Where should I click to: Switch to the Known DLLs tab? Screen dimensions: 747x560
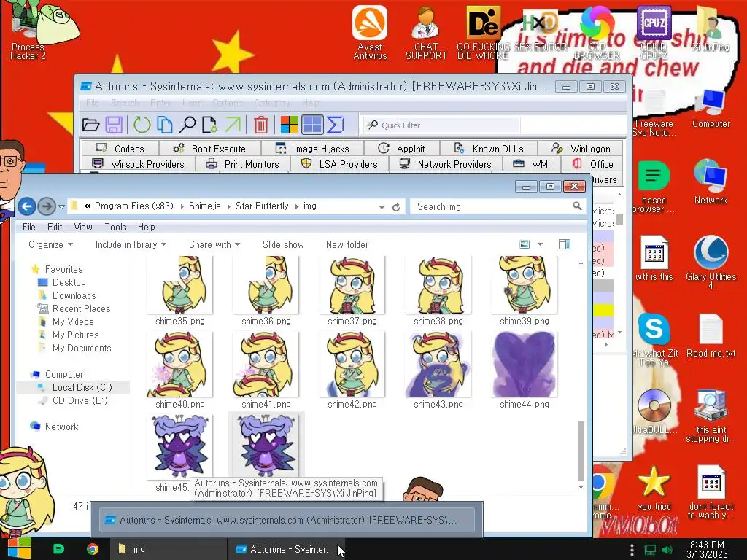[x=489, y=149]
